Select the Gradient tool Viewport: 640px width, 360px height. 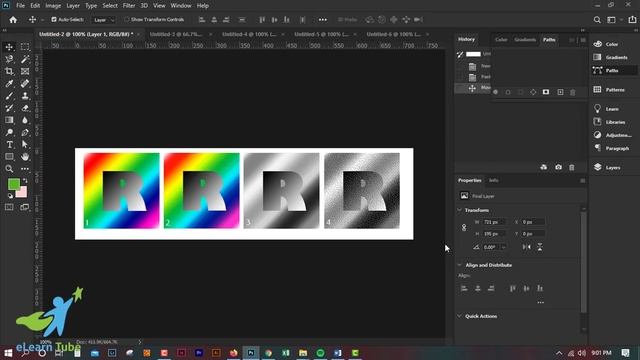(9, 120)
